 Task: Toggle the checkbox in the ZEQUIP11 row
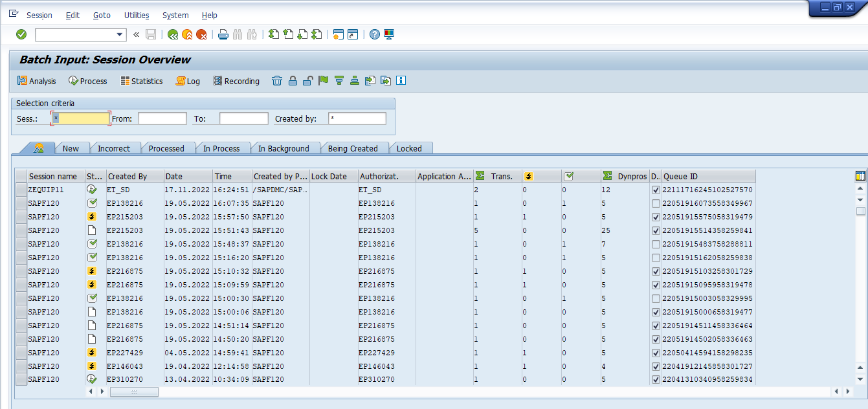(656, 190)
